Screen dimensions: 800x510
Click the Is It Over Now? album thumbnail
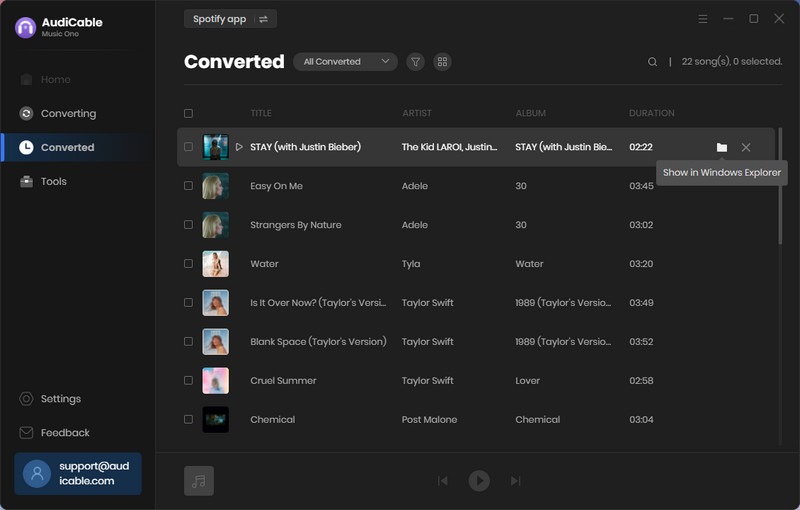point(215,302)
